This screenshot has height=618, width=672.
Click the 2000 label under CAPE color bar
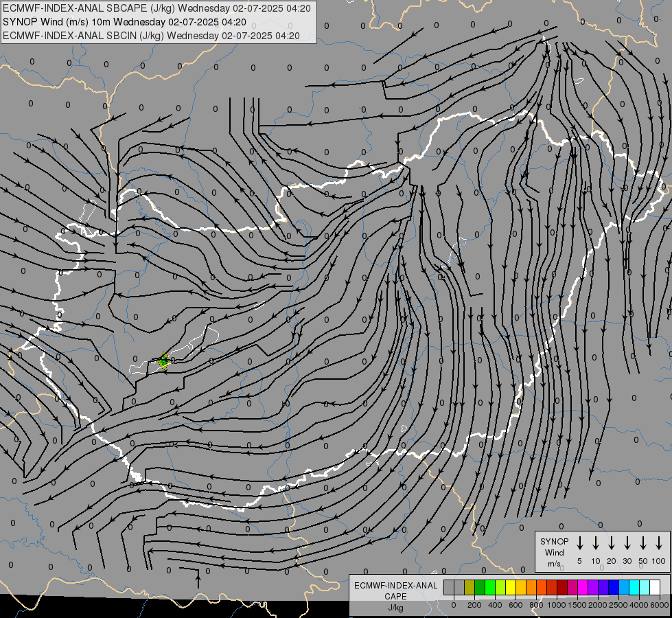(x=598, y=605)
